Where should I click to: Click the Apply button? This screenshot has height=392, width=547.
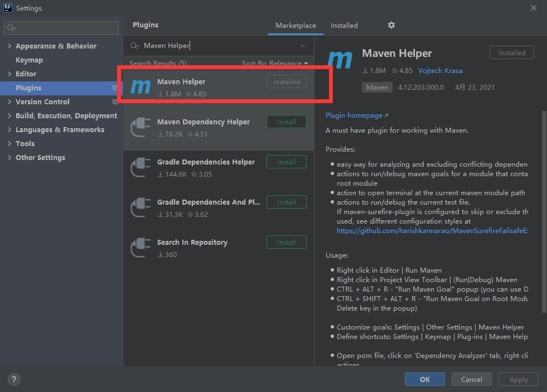click(519, 379)
